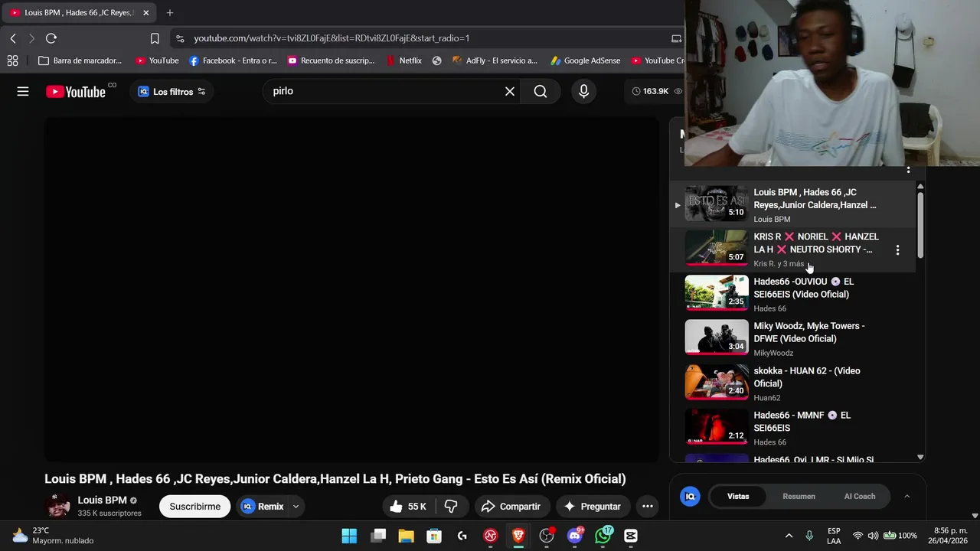Click the black video player area
980x551 pixels.
pyautogui.click(x=351, y=289)
